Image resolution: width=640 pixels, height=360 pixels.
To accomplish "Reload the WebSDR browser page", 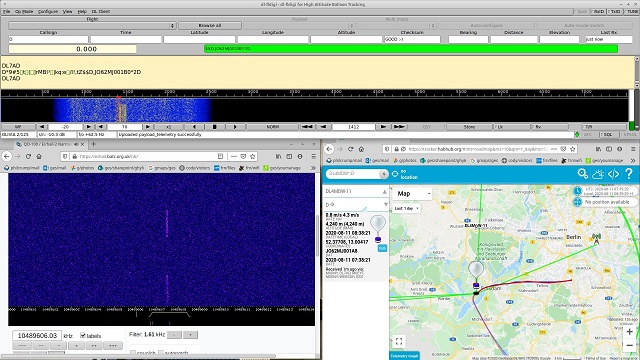I will tap(28, 156).
